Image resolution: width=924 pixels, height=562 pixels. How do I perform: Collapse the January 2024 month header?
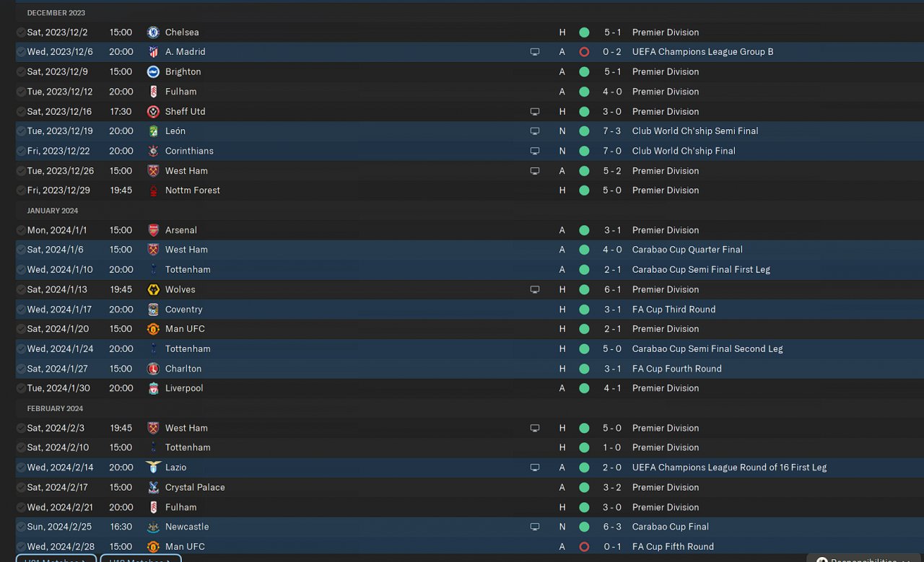coord(53,211)
